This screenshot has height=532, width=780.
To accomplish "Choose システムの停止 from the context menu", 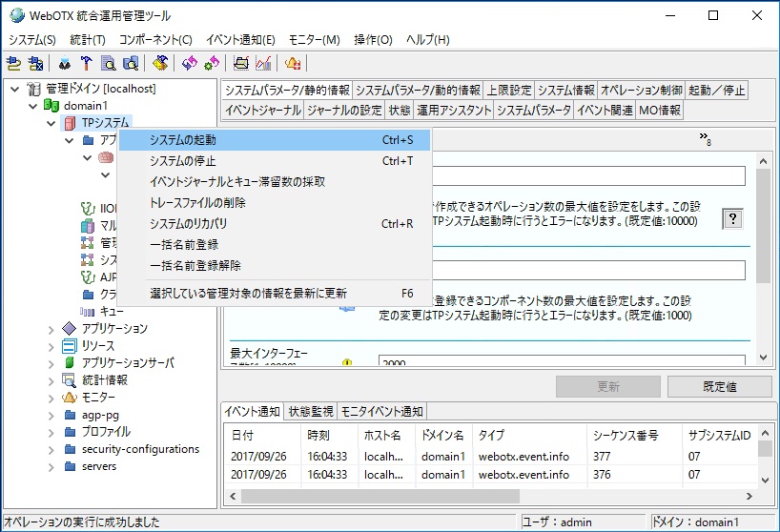I will (x=183, y=161).
